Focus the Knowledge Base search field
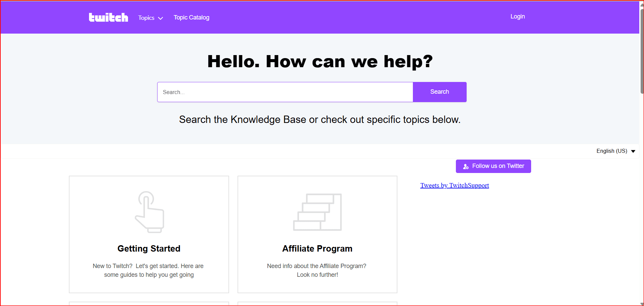Viewport: 644px width, 306px height. click(285, 92)
